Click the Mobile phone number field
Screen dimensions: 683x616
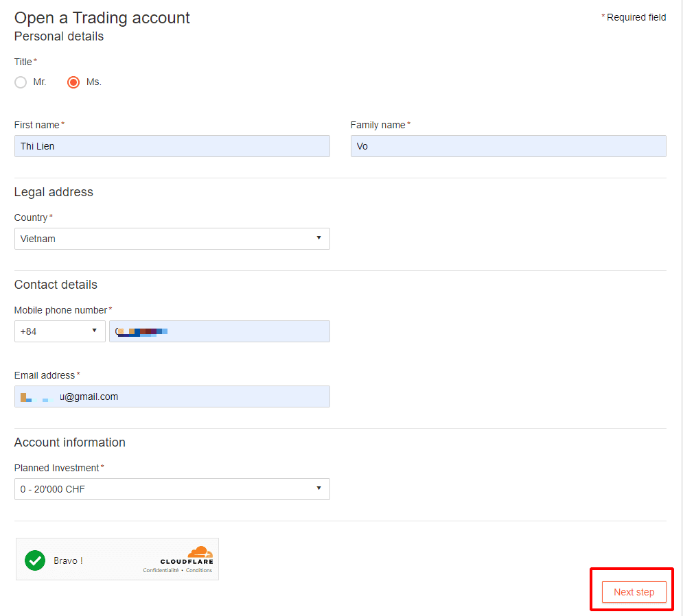pos(220,331)
